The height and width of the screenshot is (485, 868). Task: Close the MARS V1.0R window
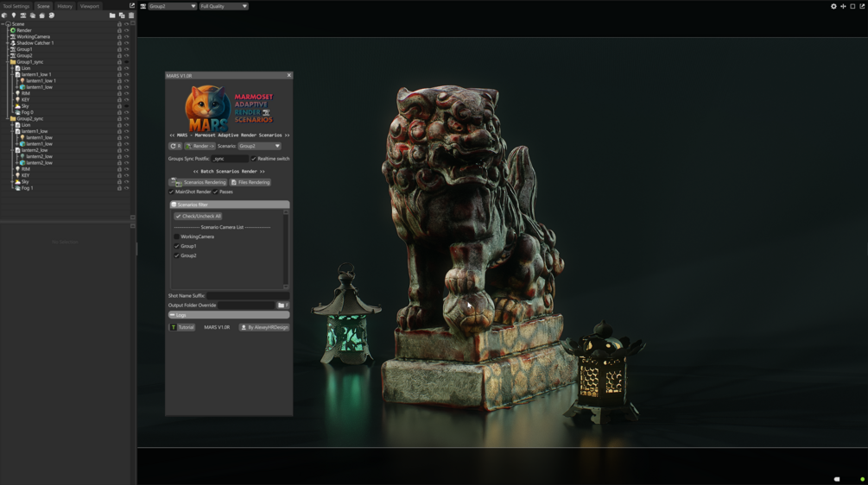288,75
